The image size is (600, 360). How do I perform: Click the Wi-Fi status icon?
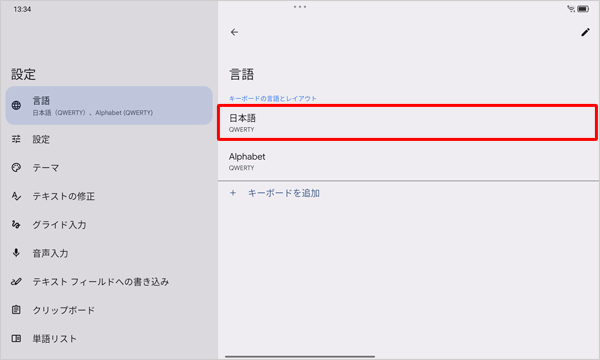pos(571,9)
